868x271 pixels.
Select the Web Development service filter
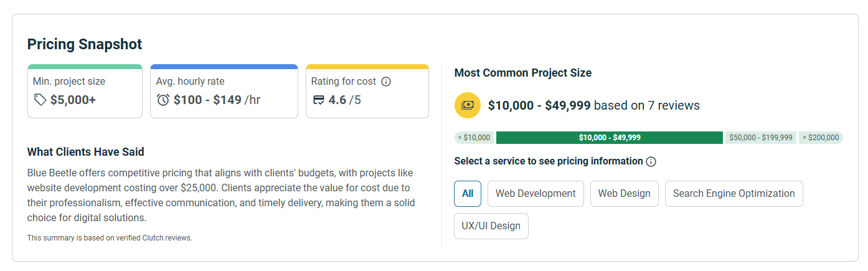[535, 194]
